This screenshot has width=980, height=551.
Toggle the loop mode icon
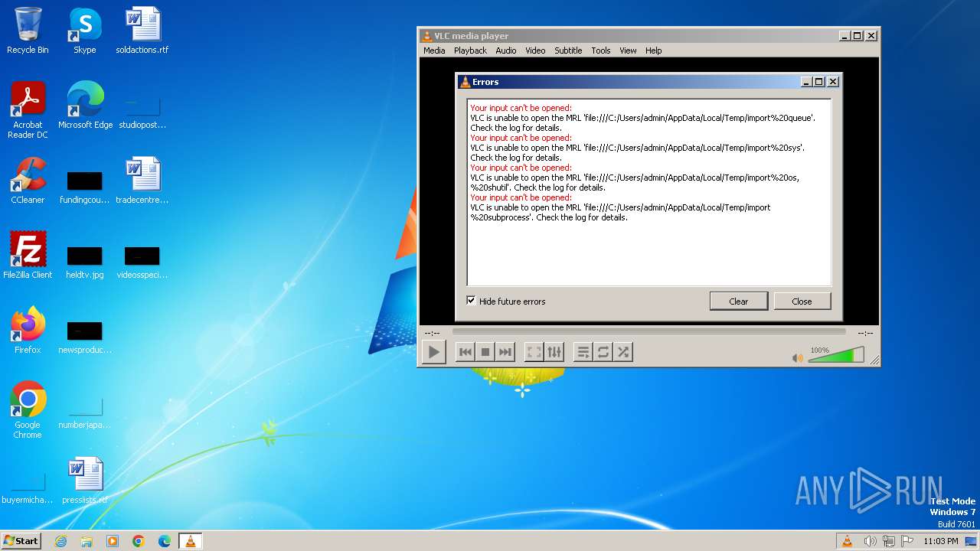603,352
